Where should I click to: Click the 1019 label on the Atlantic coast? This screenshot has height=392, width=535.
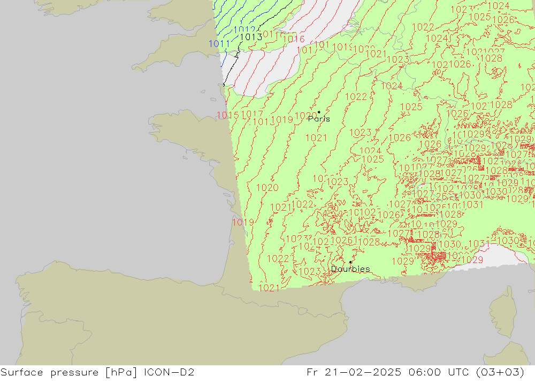243,222
